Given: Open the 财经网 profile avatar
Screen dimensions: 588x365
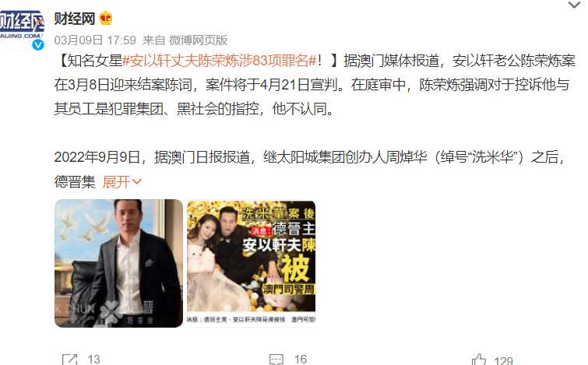Looking at the screenshot, I should [x=20, y=27].
